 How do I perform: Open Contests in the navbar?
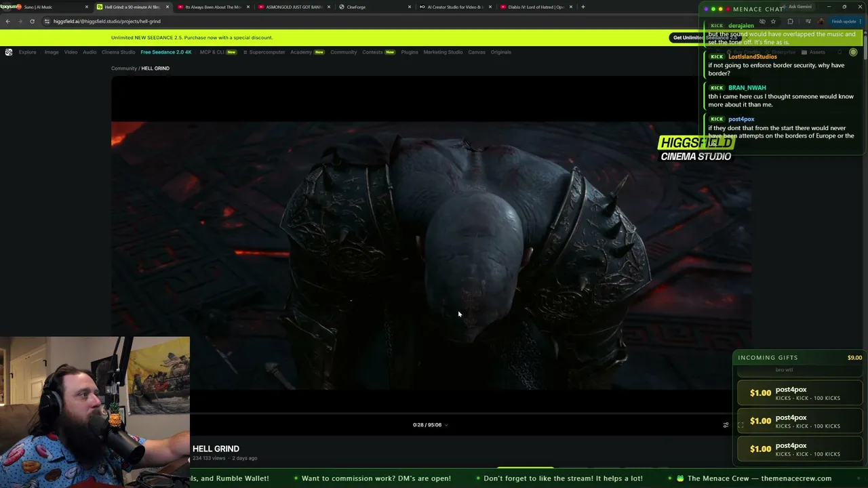click(378, 52)
